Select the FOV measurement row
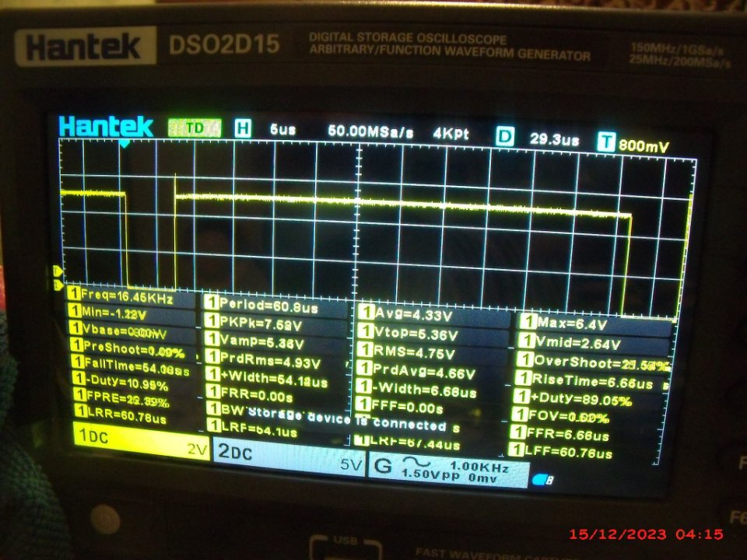Viewport: 747px width, 560px height. pyautogui.click(x=560, y=416)
